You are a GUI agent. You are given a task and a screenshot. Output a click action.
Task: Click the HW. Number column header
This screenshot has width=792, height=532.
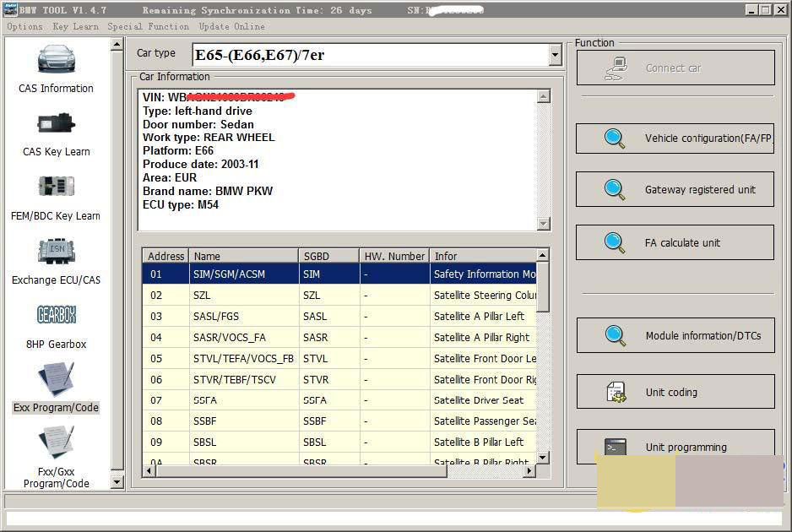click(394, 256)
